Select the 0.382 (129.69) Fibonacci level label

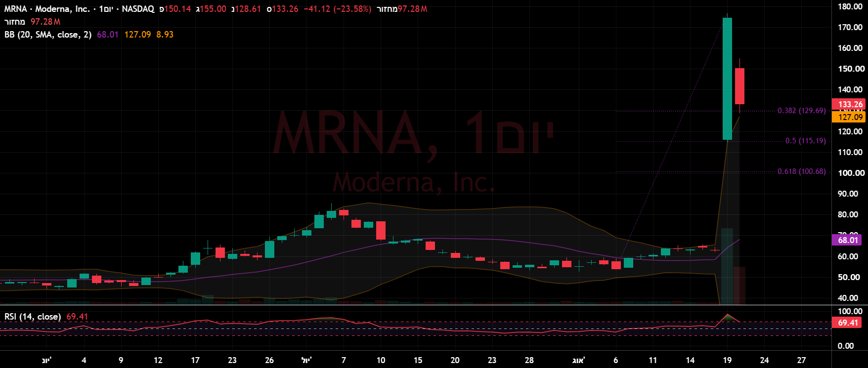(x=802, y=111)
